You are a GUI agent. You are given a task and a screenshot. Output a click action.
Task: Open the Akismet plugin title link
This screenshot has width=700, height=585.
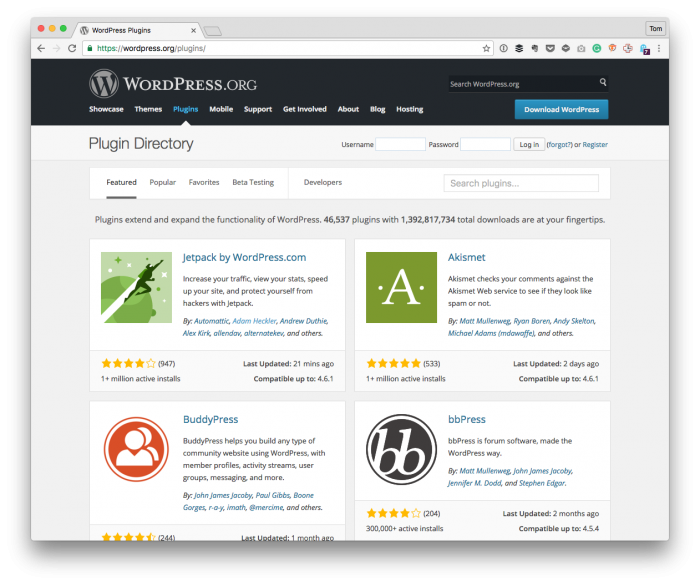[x=467, y=257]
